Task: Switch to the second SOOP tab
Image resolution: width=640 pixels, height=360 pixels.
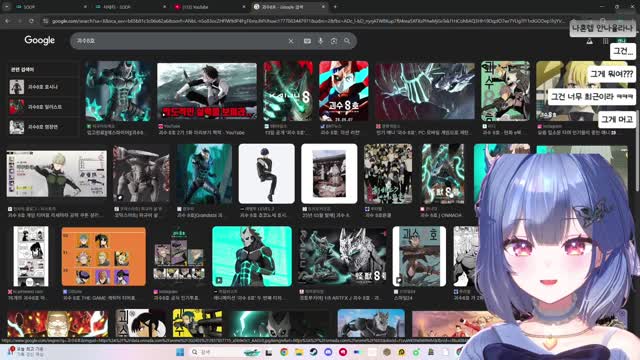Action: pos(131,7)
